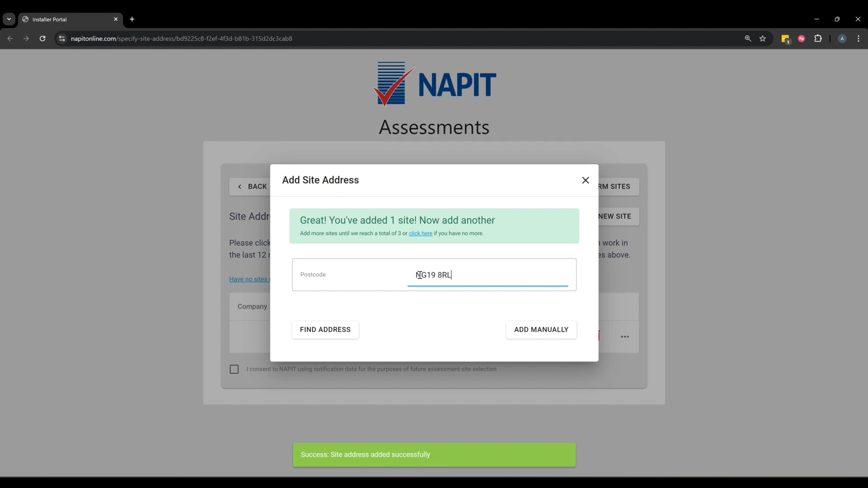Open the row overflow ellipsis menu
This screenshot has height=488, width=868.
tap(625, 337)
